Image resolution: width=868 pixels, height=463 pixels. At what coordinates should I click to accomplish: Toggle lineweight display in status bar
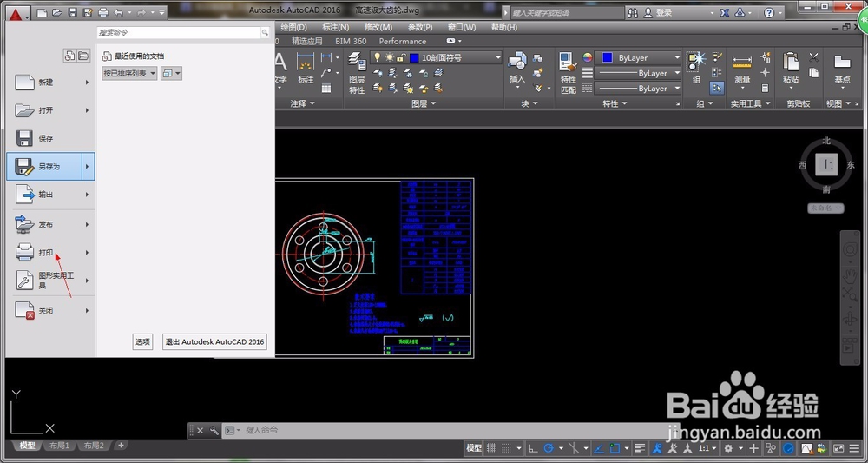tap(640, 448)
